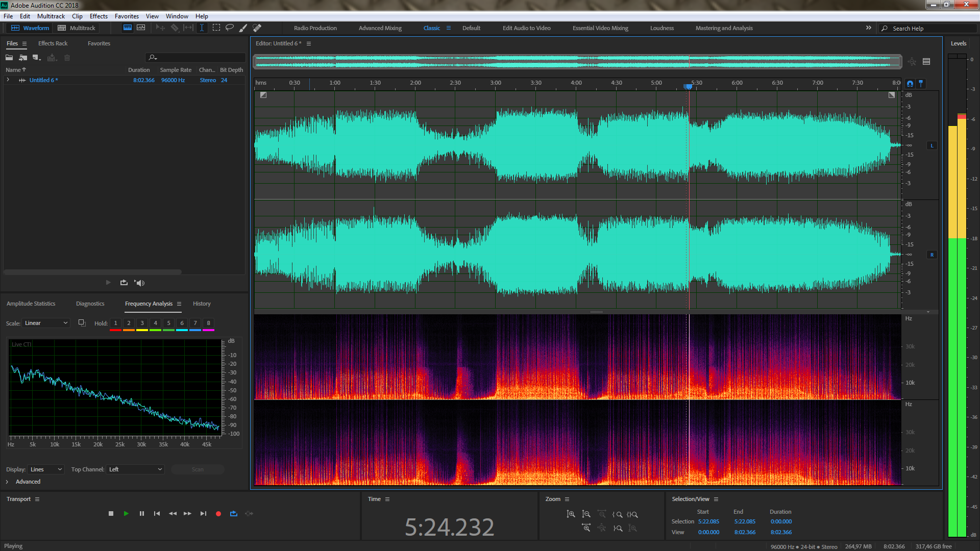Image resolution: width=980 pixels, height=551 pixels.
Task: Switch to the Multitrack view
Action: (x=77, y=28)
